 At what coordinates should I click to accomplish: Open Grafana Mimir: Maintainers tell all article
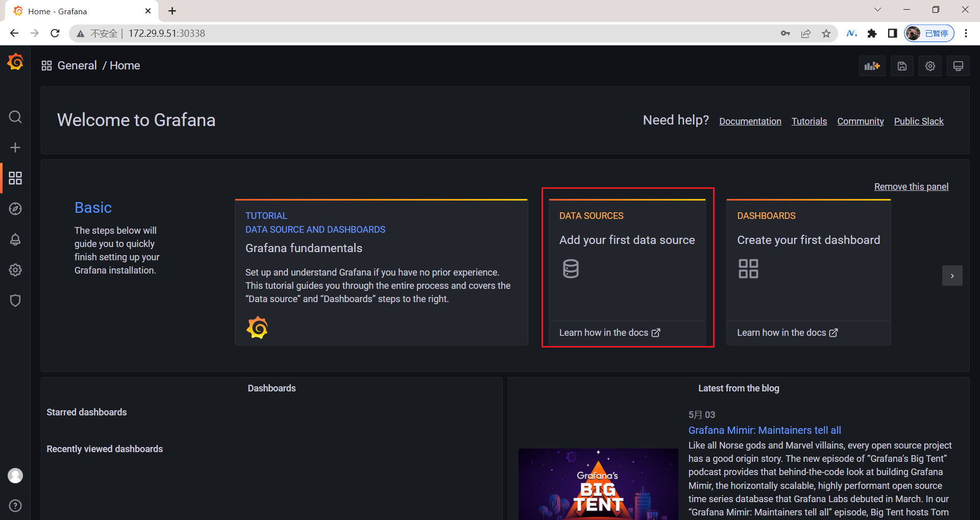pos(765,430)
